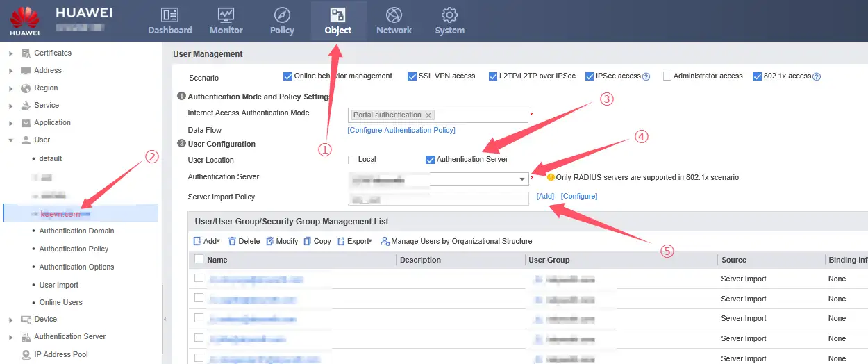Click Manage Users by Organizational Structure icon
Image resolution: width=868 pixels, height=364 pixels.
(385, 242)
